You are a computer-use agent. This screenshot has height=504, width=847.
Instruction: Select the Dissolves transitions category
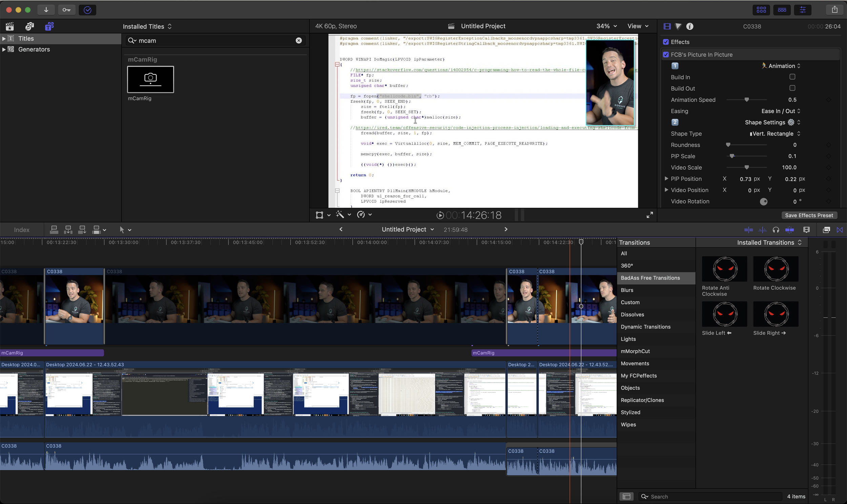click(x=632, y=314)
